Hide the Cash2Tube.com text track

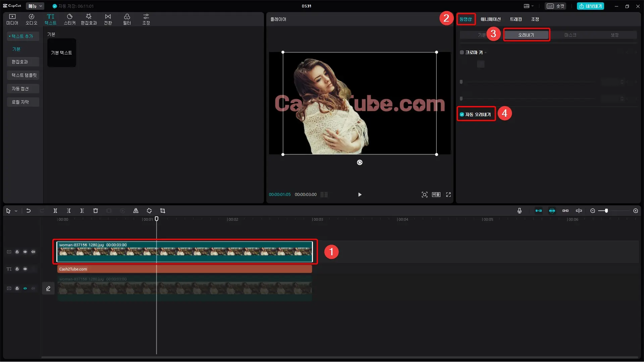[25, 269]
